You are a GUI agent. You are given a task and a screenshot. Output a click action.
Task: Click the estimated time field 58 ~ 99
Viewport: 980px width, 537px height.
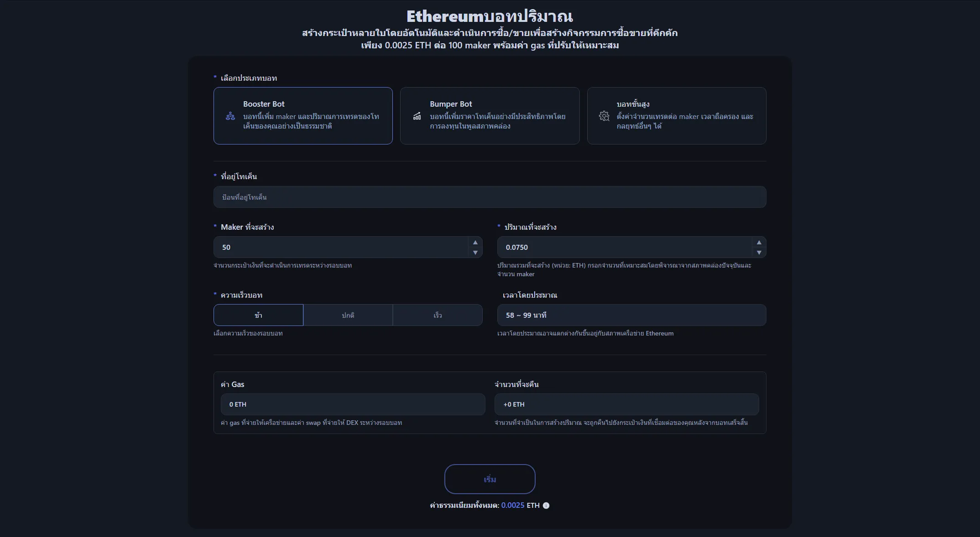631,315
